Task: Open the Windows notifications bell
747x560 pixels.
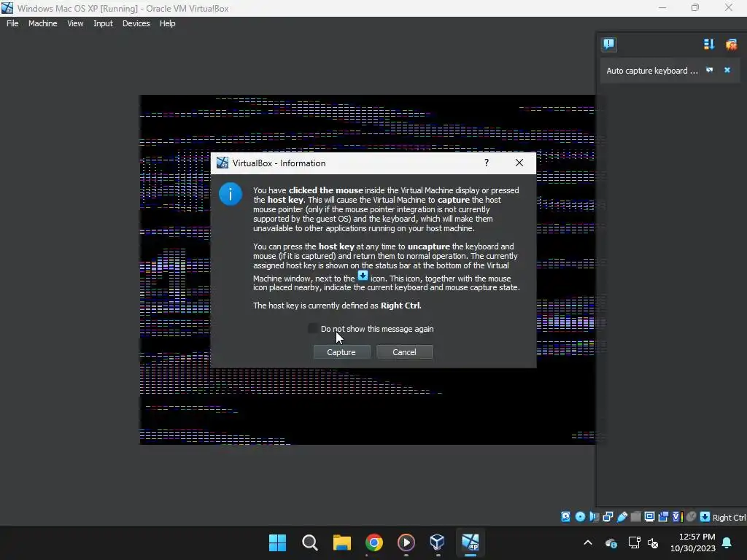Action: (727, 542)
